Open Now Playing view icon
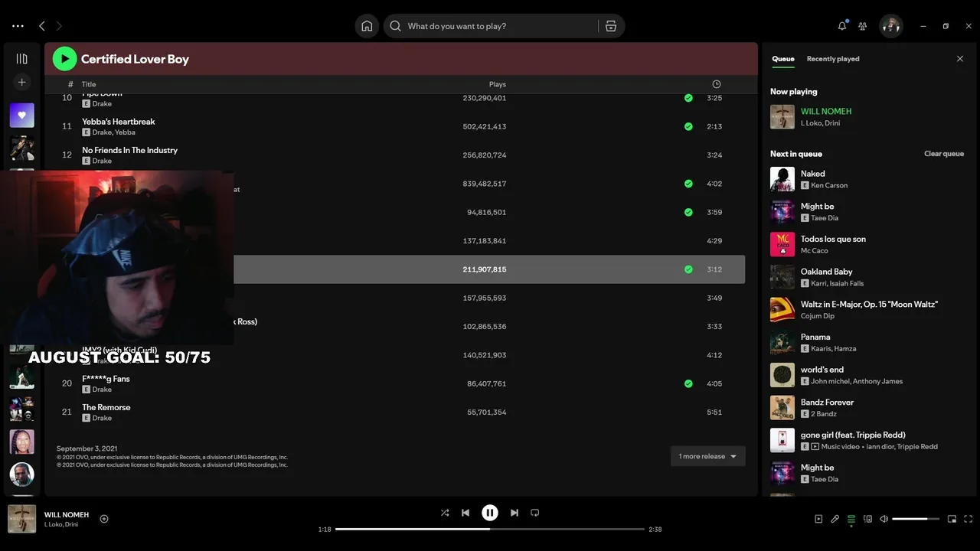Image resolution: width=980 pixels, height=551 pixels. 818,519
